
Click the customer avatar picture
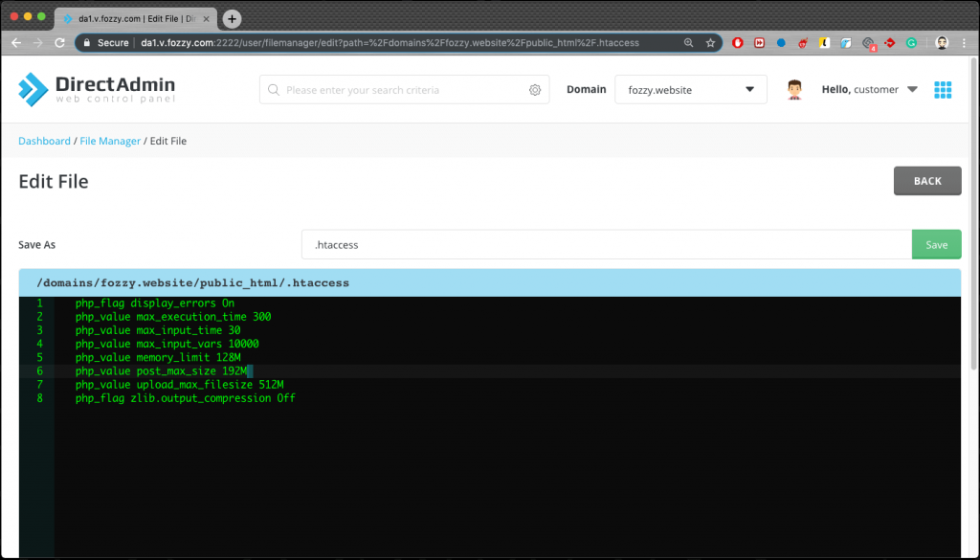click(x=793, y=88)
